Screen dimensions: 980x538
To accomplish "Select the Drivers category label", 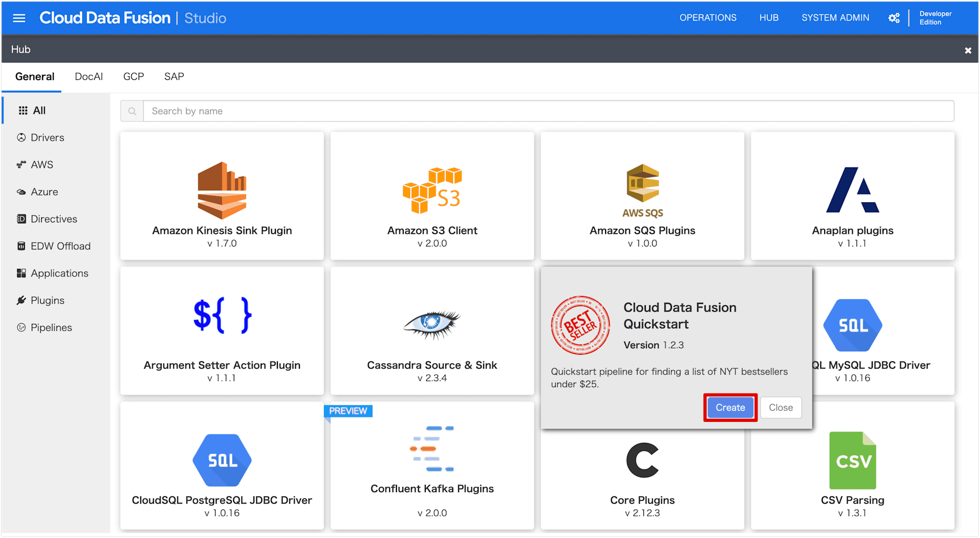I will pos(48,138).
